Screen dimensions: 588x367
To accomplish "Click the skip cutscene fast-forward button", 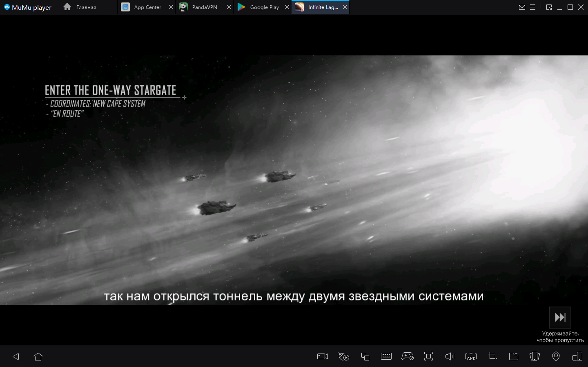I will click(x=560, y=318).
